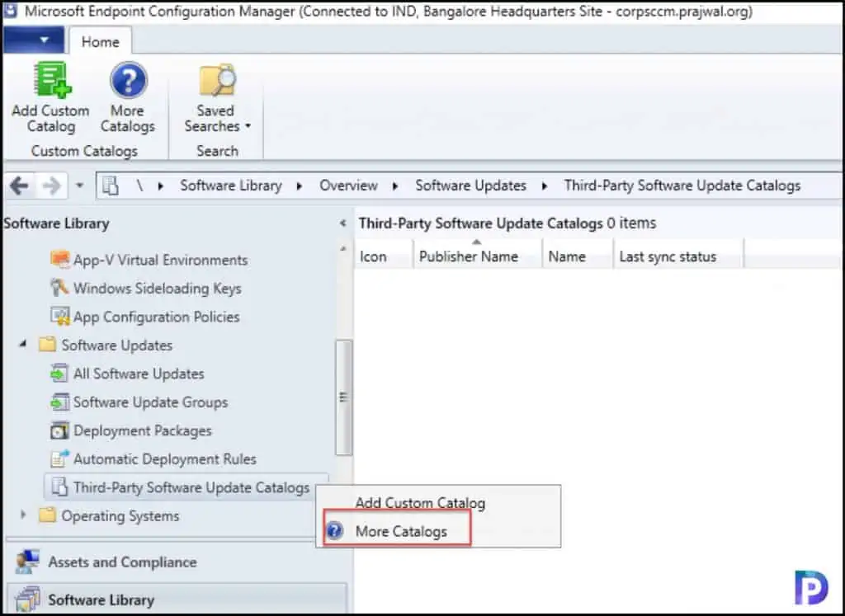Click the question-mark icon in context menu
The width and height of the screenshot is (845, 616).
pos(335,530)
